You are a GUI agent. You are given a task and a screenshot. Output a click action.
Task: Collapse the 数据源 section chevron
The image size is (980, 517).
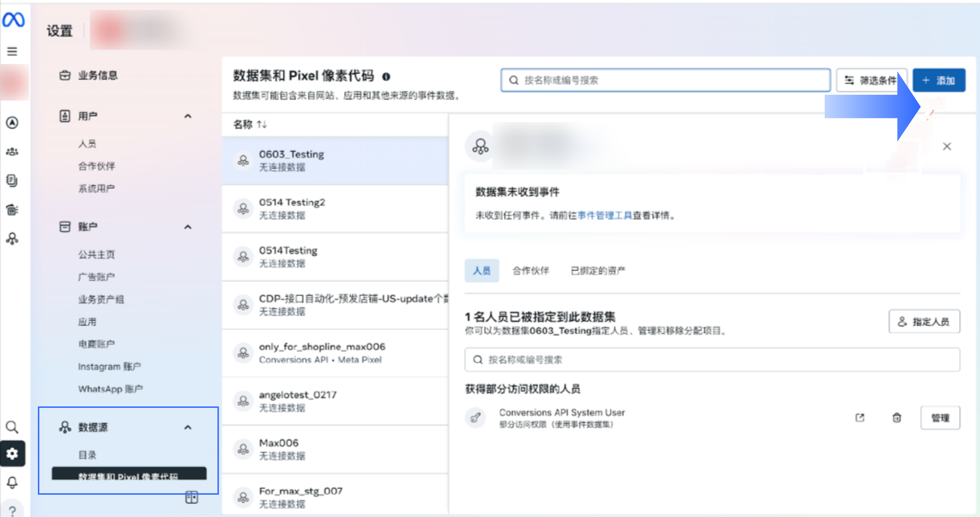[x=188, y=427]
